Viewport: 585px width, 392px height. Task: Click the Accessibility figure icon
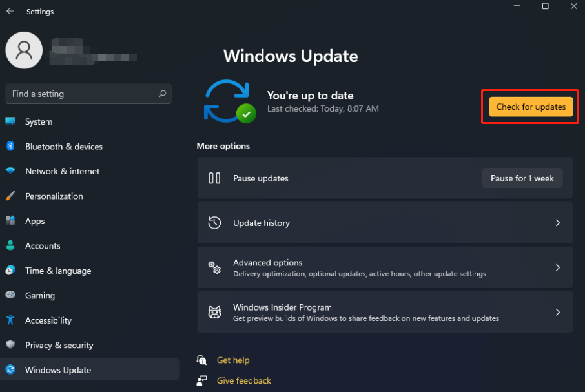10,320
